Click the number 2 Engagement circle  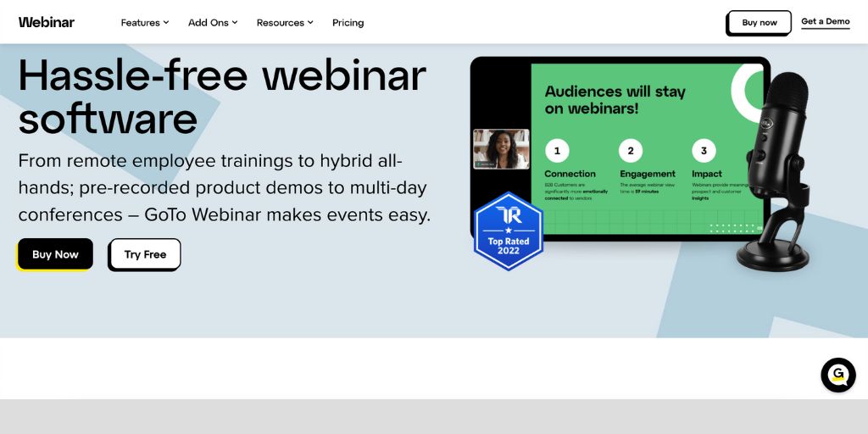[x=630, y=152]
